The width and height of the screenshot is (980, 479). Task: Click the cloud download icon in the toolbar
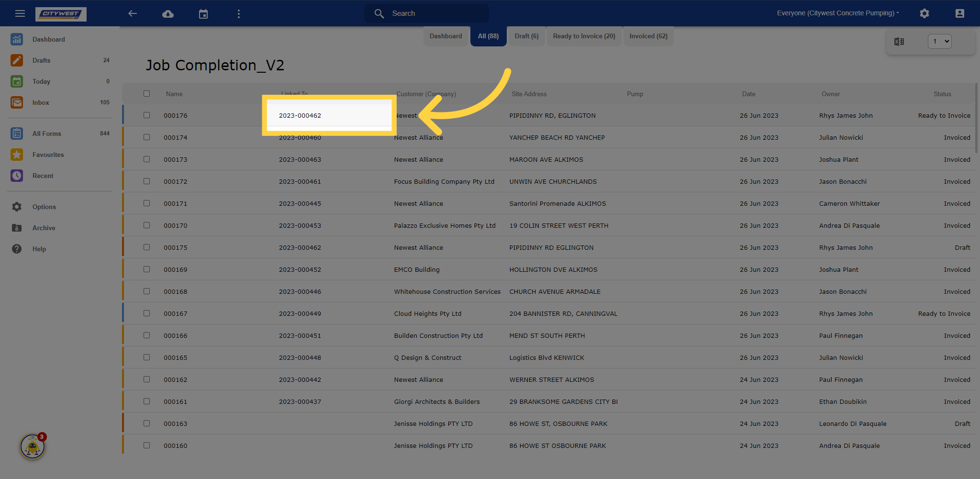coord(168,13)
